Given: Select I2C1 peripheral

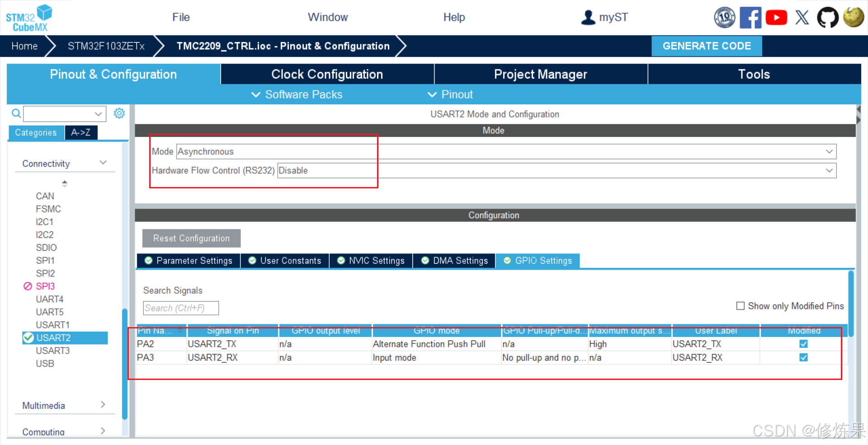Looking at the screenshot, I should coord(45,222).
